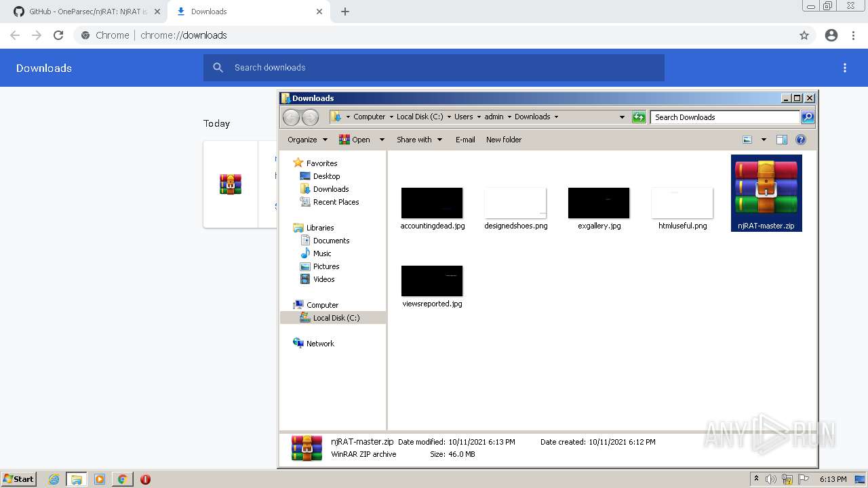This screenshot has height=488, width=868.
Task: Expand view options dropdown arrow
Action: (x=764, y=140)
